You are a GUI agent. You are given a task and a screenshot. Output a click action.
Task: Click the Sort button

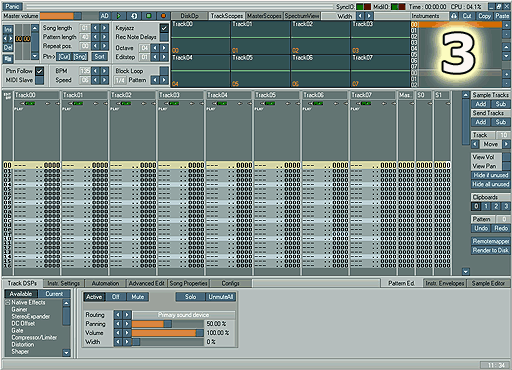100,57
